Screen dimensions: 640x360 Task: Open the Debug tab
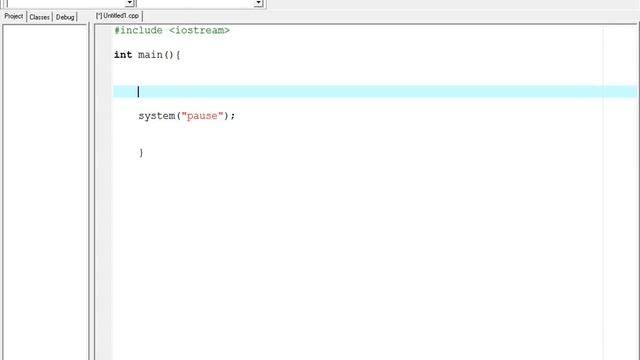[x=65, y=17]
